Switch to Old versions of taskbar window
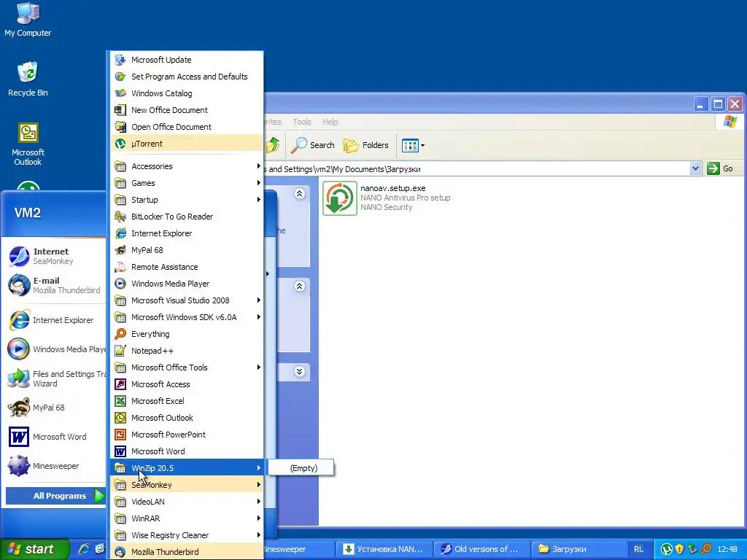Screen dimensions: 747x560 point(481,549)
